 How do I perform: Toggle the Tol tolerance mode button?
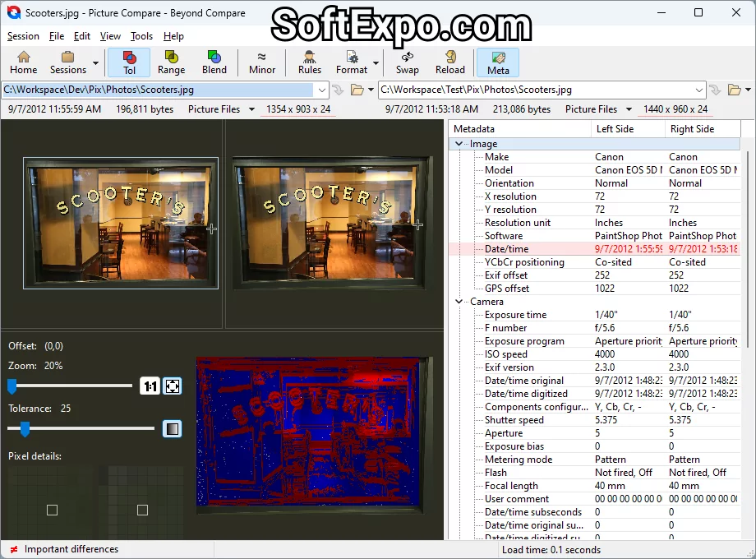click(x=129, y=62)
